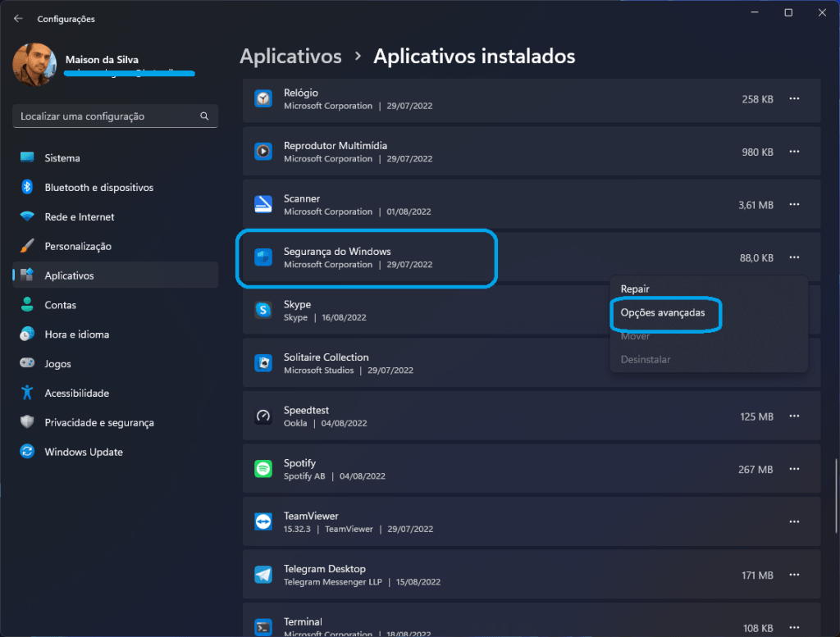Click the Telegram Desktop app icon
The width and height of the screenshot is (840, 637).
pos(263,575)
